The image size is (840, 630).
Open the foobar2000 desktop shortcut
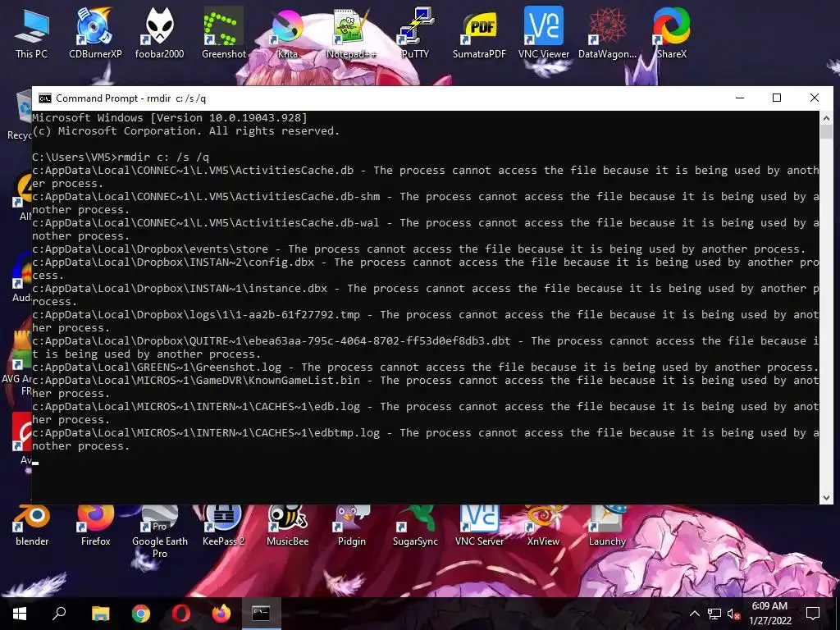coord(159,33)
